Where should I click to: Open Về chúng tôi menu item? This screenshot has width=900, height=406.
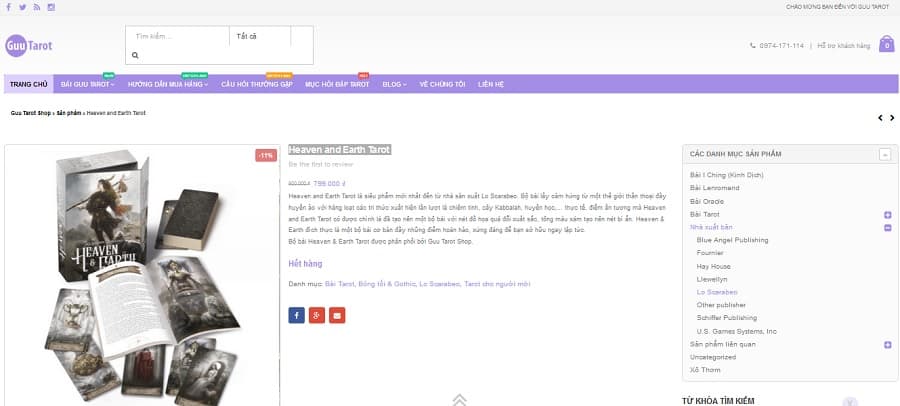point(442,84)
